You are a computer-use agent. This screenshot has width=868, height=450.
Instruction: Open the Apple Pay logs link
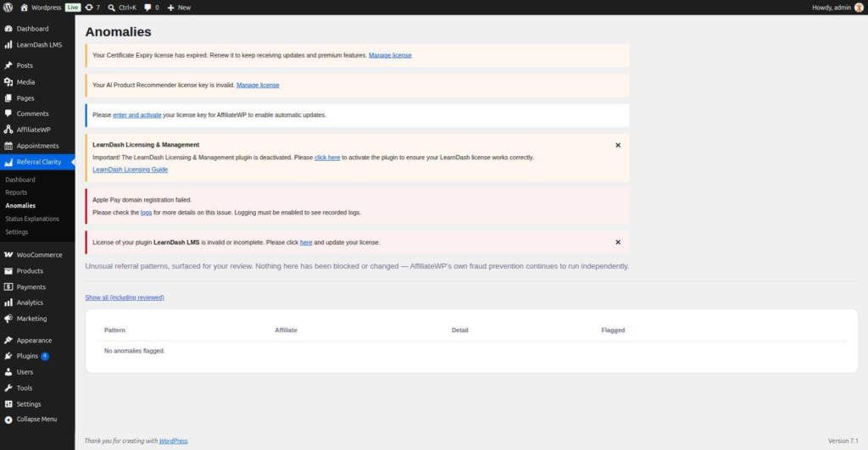(146, 213)
